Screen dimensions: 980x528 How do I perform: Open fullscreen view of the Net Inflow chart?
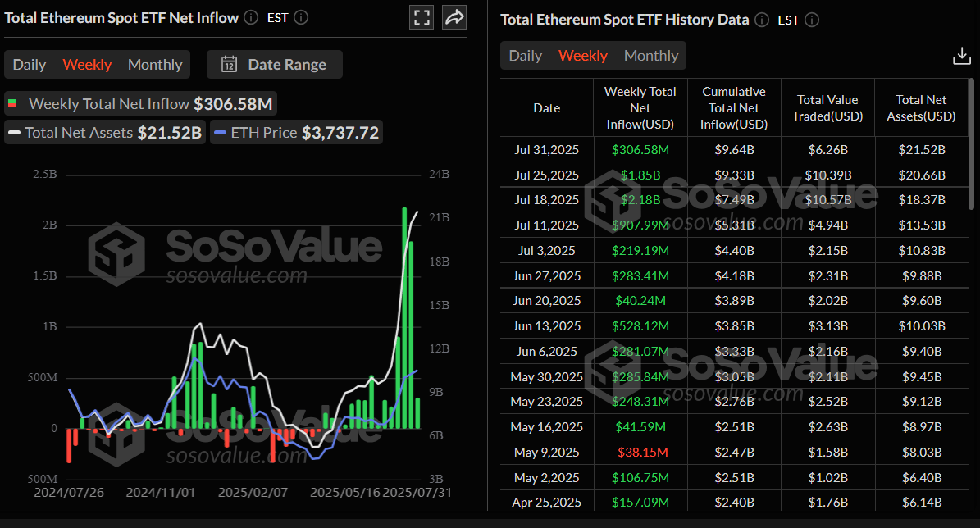[422, 16]
